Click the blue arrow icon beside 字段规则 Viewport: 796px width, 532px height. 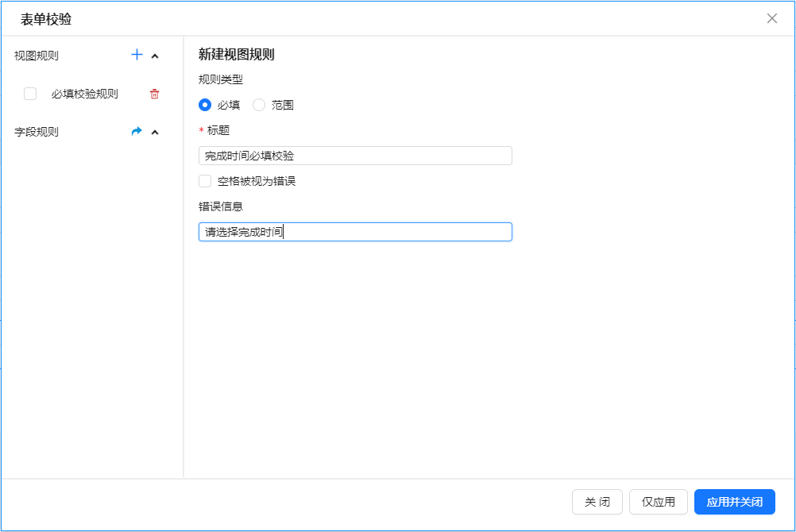coord(137,132)
